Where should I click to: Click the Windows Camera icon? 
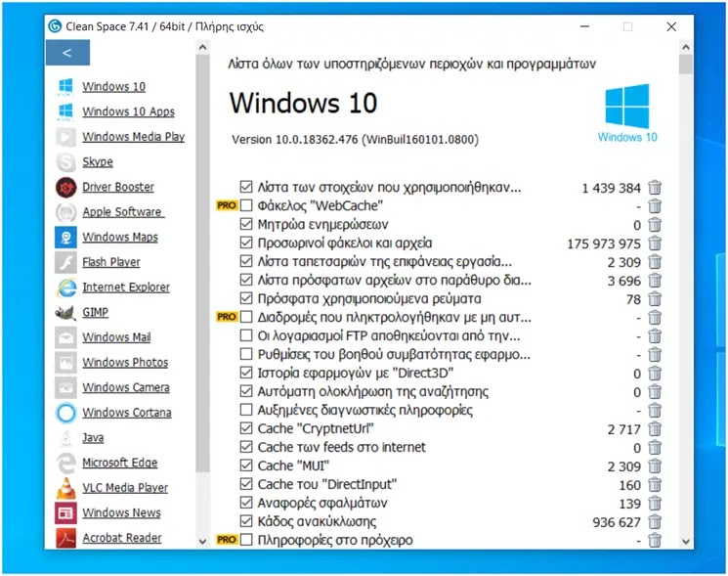tap(65, 387)
